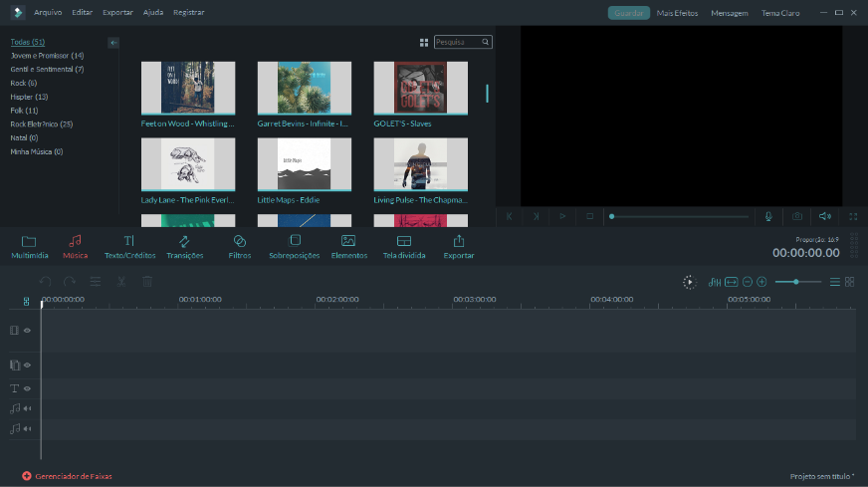Image resolution: width=868 pixels, height=487 pixels.
Task: Switch timeline to list track view
Action: point(835,282)
